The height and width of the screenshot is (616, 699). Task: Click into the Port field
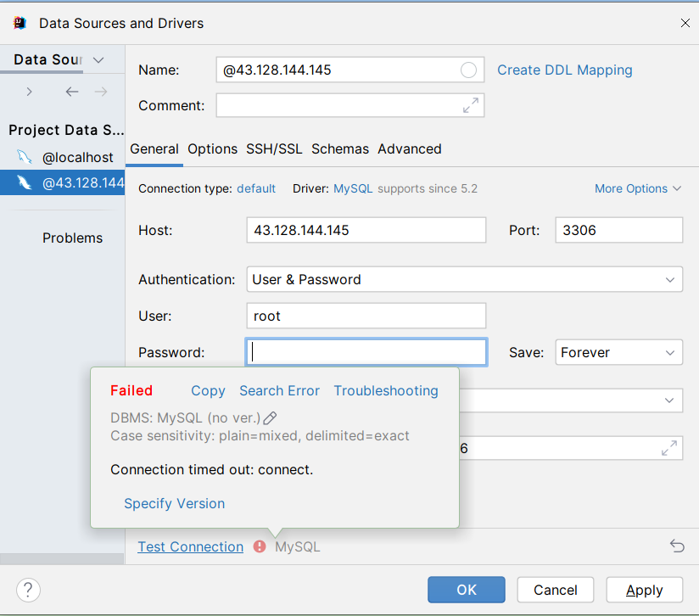coord(618,230)
